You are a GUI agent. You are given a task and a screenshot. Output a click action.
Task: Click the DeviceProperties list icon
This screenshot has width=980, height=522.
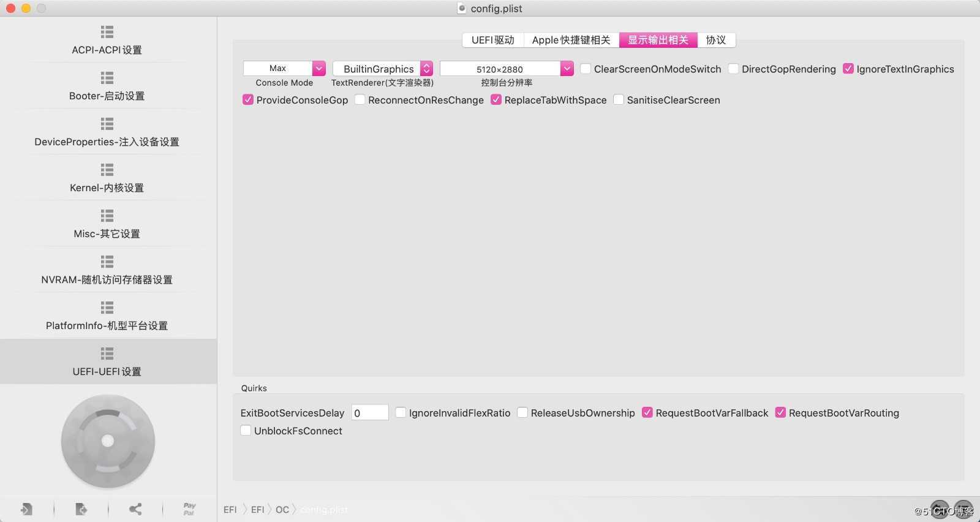(x=107, y=124)
